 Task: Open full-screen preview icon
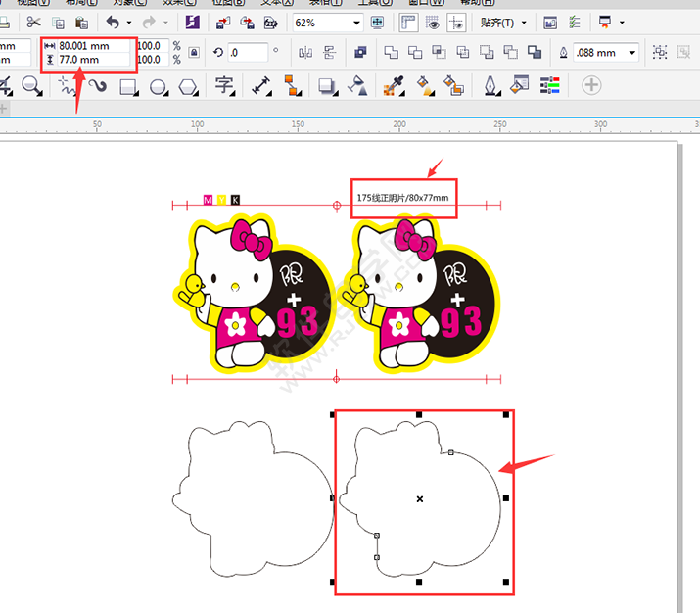click(377, 23)
